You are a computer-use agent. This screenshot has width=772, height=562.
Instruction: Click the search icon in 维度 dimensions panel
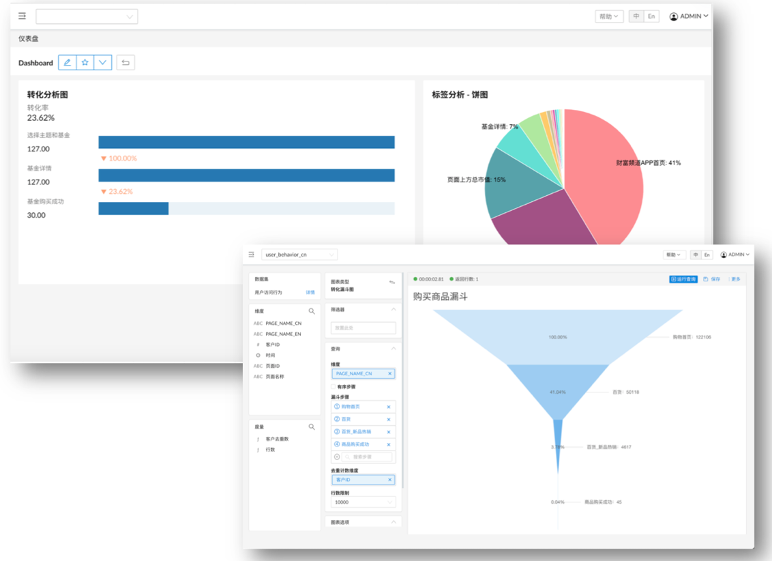(x=312, y=311)
